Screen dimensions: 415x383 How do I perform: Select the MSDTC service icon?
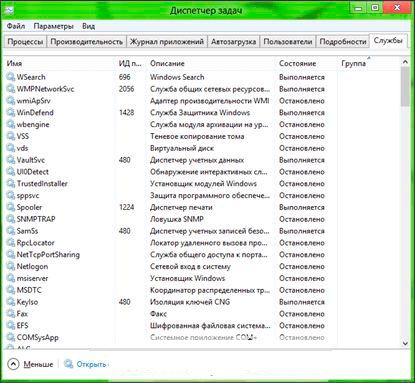[11, 290]
